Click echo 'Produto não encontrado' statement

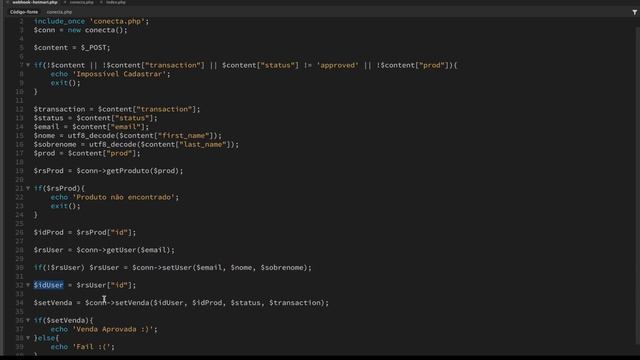[x=115, y=197]
